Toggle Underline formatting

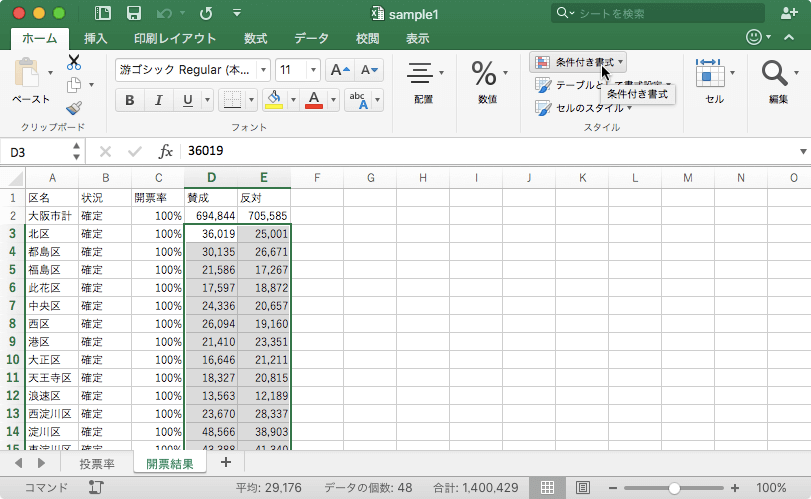click(188, 100)
